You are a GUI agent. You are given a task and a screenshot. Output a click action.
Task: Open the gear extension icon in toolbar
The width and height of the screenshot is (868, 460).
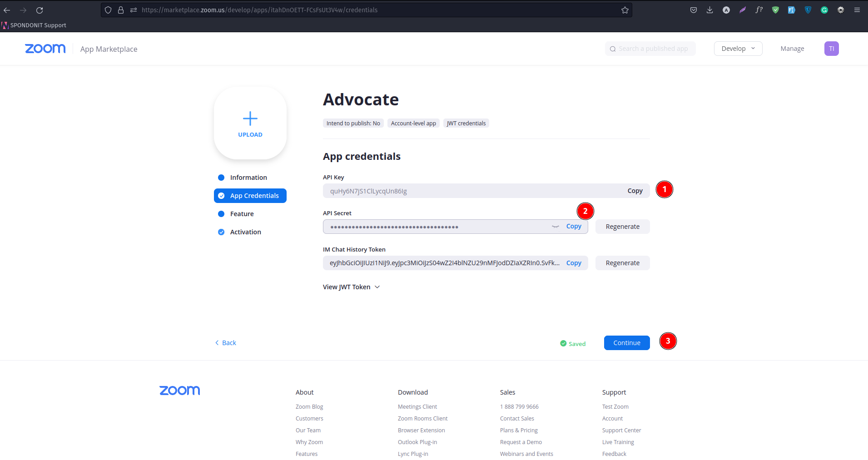[841, 10]
